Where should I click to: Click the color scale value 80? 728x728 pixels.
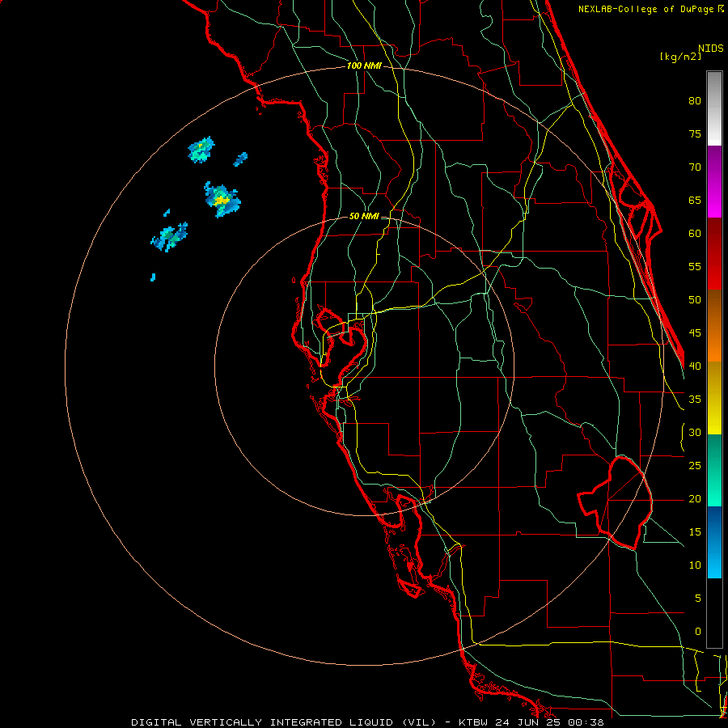695,101
